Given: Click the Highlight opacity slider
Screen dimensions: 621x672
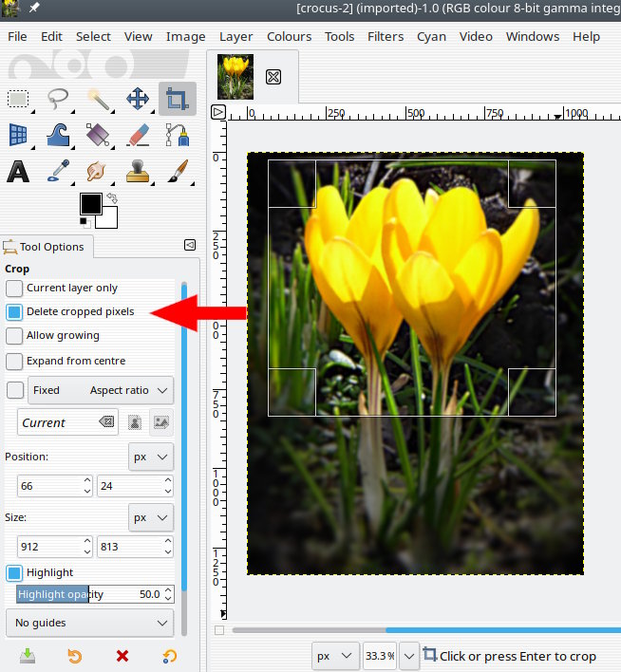Looking at the screenshot, I should pos(88,594).
